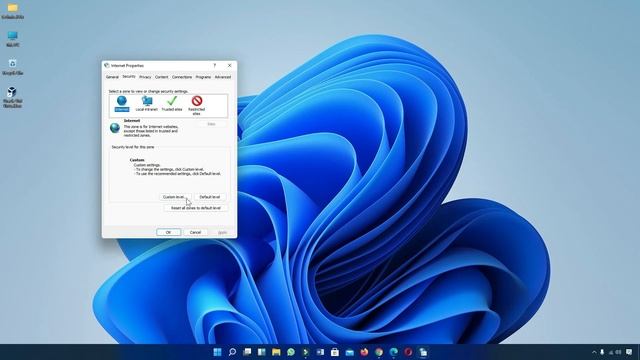This screenshot has width=640, height=360.
Task: Launch Firefox from the taskbar
Action: coord(364,352)
